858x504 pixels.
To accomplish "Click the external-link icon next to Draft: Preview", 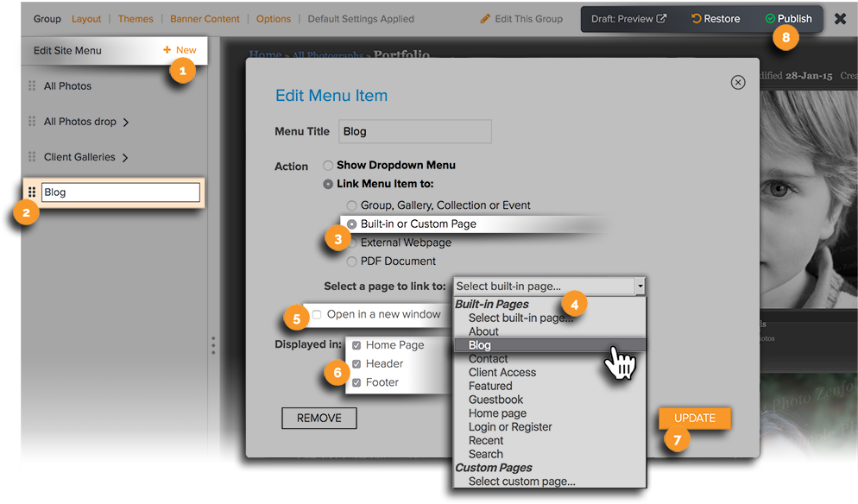I will (661, 18).
